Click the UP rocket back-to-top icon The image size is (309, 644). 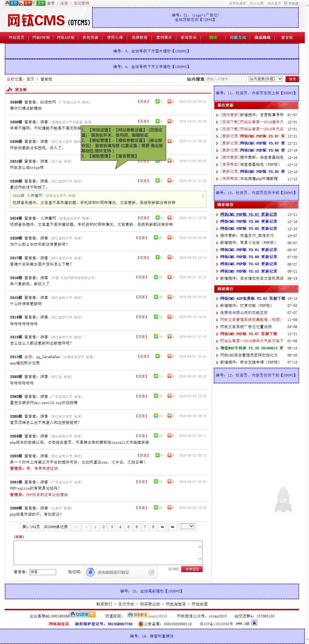283,500
